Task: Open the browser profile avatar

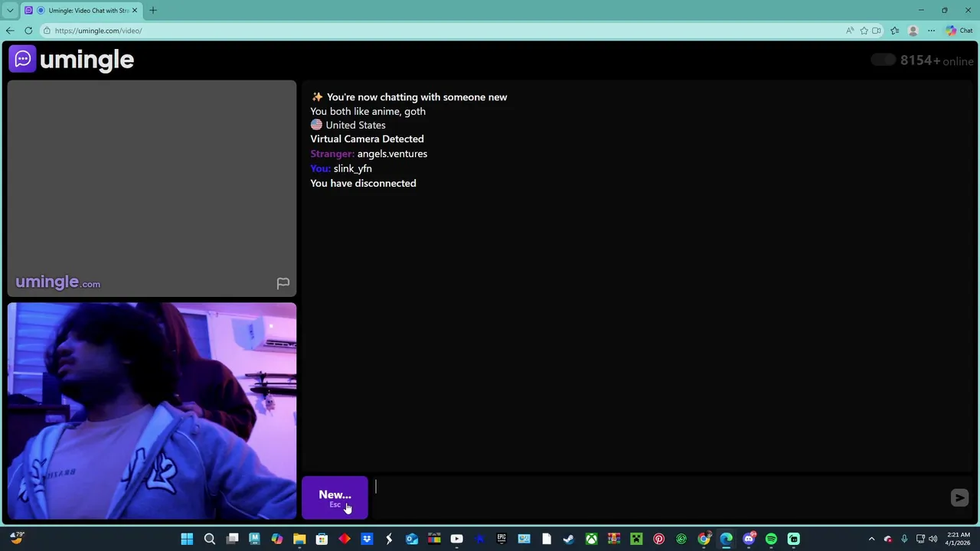Action: (913, 31)
